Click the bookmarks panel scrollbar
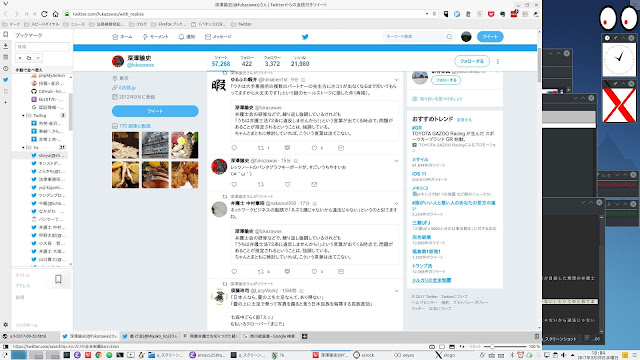The width and height of the screenshot is (640, 360). point(71,112)
